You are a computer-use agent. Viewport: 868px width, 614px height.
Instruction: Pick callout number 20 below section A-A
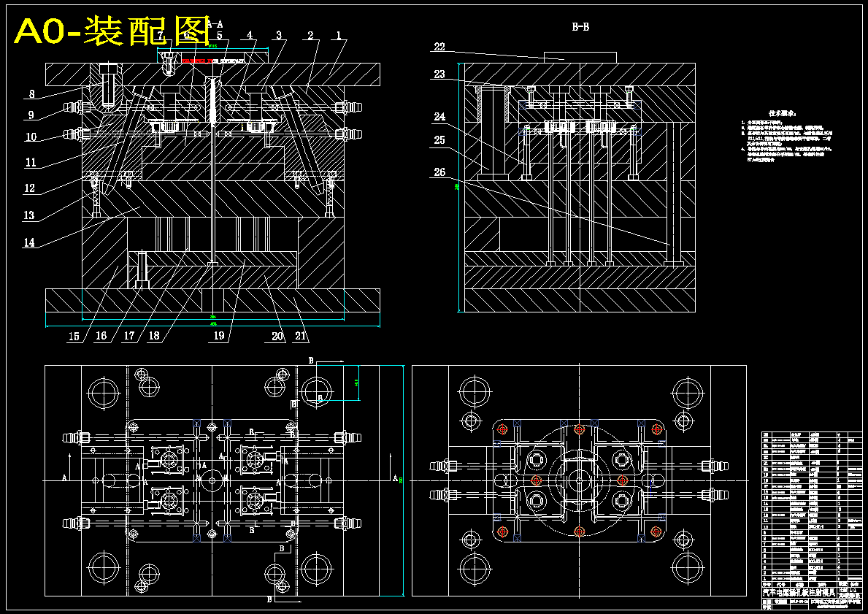277,337
